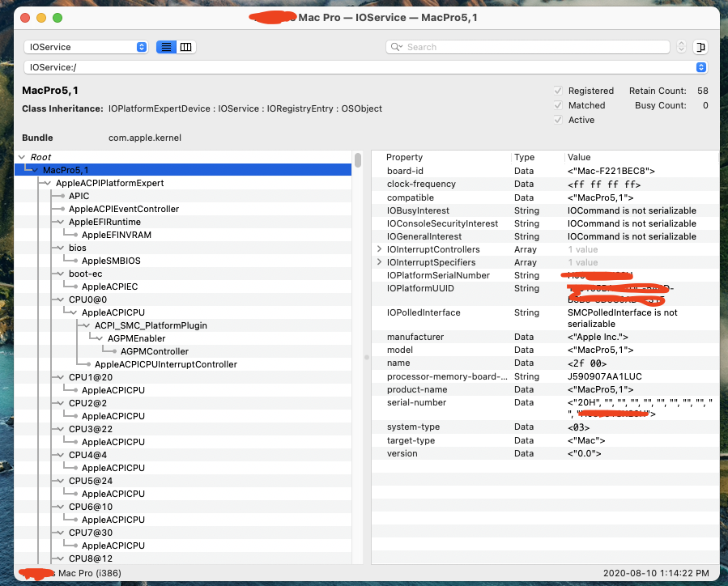
Task: Select the IOPolledInterface property row
Action: pos(546,318)
